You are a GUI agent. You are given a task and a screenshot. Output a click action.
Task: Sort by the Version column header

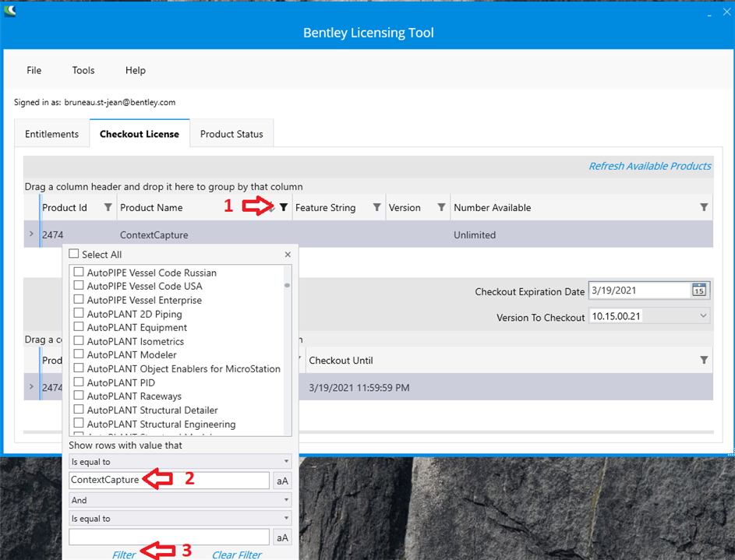click(405, 207)
